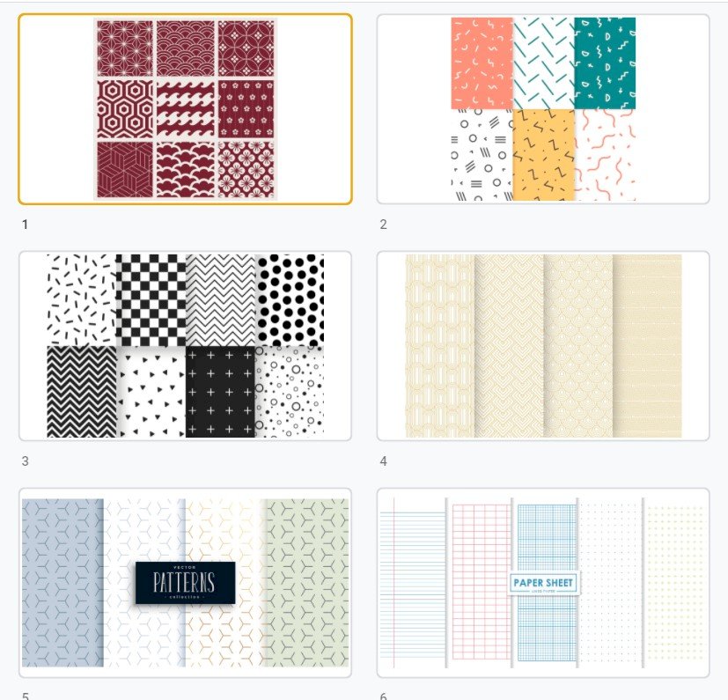Image resolution: width=728 pixels, height=700 pixels.
Task: Click the maroon wave pattern tile
Action: pos(186,108)
